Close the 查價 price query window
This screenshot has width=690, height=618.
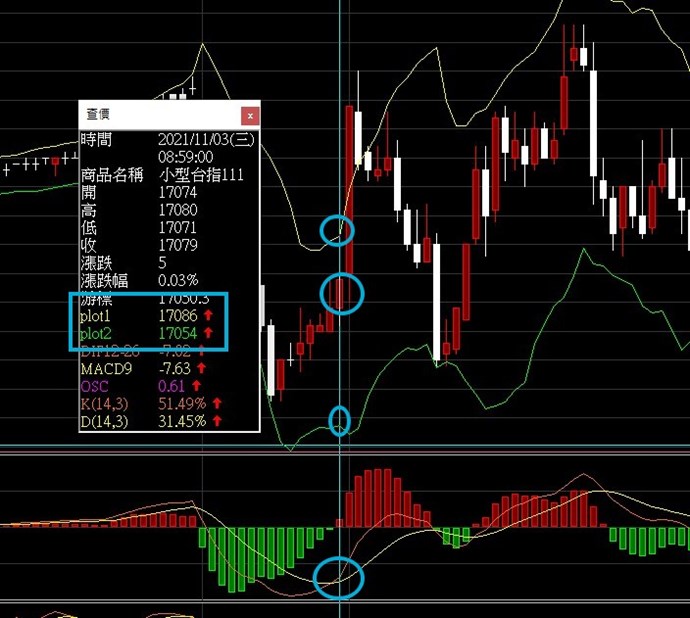[250, 115]
